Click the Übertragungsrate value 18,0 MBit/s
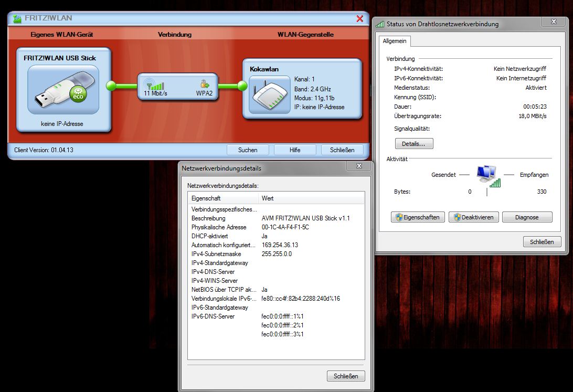Viewport: 573px width, 392px height. click(533, 116)
